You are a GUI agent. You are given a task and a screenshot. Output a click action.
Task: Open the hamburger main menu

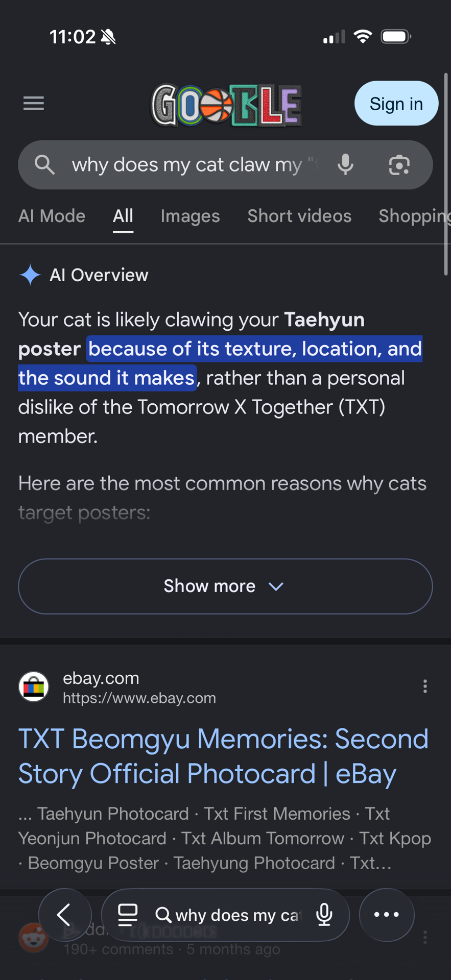(34, 104)
